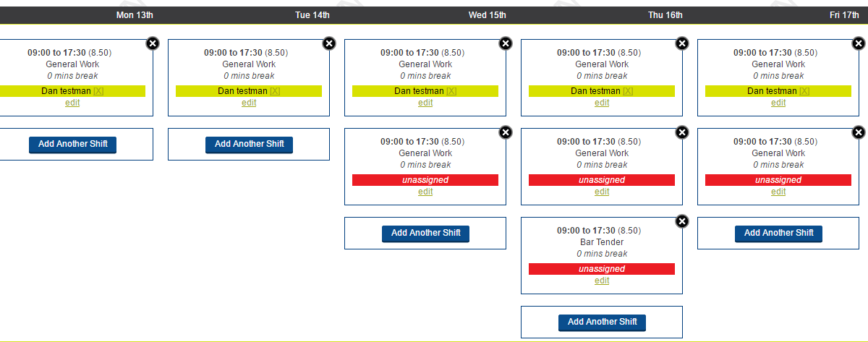Edit Tuesday 14th Dan testman shift
This screenshot has height=342, width=868.
[249, 103]
